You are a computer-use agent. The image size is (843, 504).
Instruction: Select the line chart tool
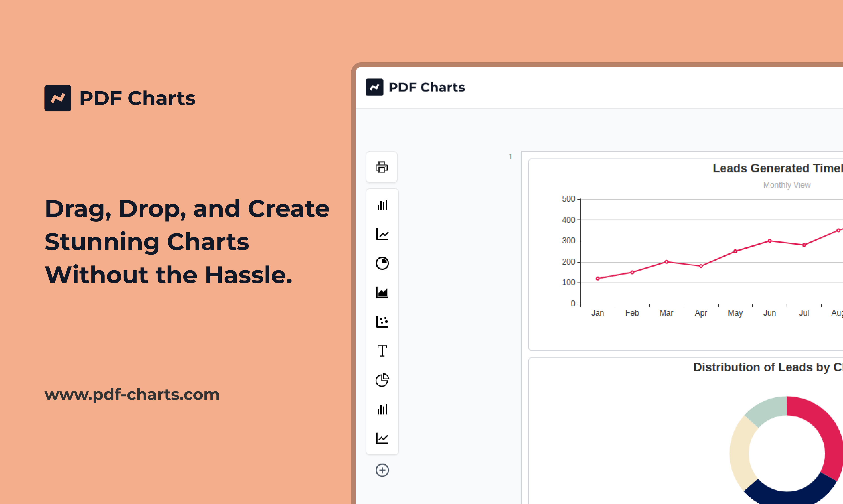(x=382, y=234)
